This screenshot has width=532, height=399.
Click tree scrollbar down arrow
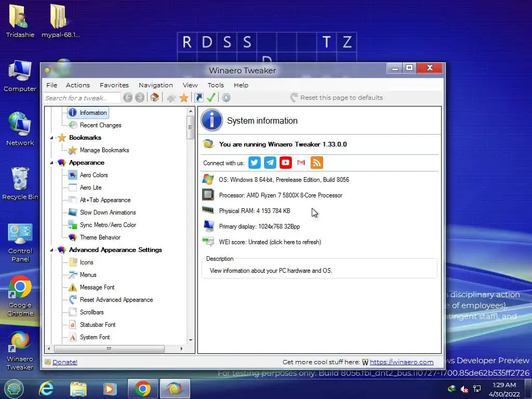[191, 340]
